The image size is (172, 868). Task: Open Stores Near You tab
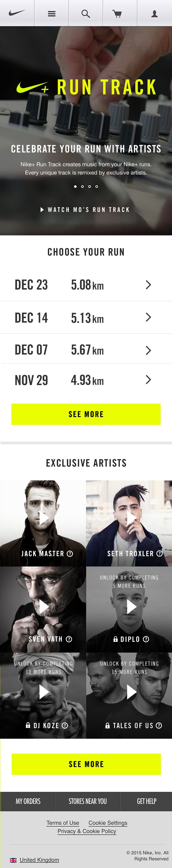(x=88, y=801)
